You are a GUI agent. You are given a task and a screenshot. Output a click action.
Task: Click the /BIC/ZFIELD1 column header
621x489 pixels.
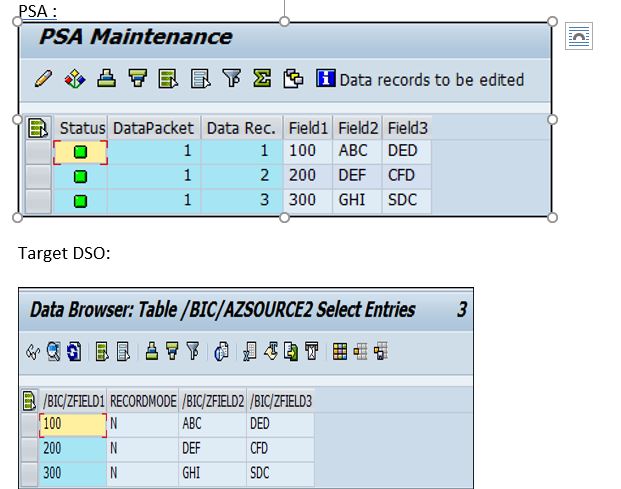(x=73, y=401)
